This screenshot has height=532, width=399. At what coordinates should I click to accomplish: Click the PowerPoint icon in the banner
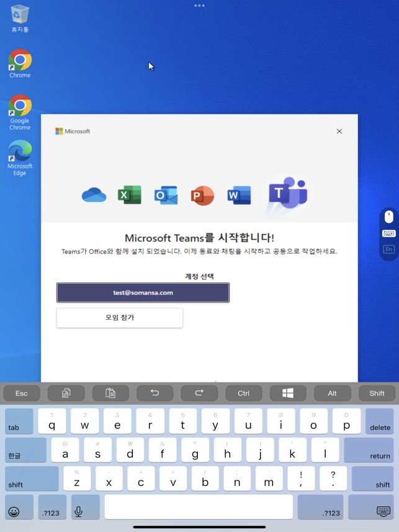202,196
